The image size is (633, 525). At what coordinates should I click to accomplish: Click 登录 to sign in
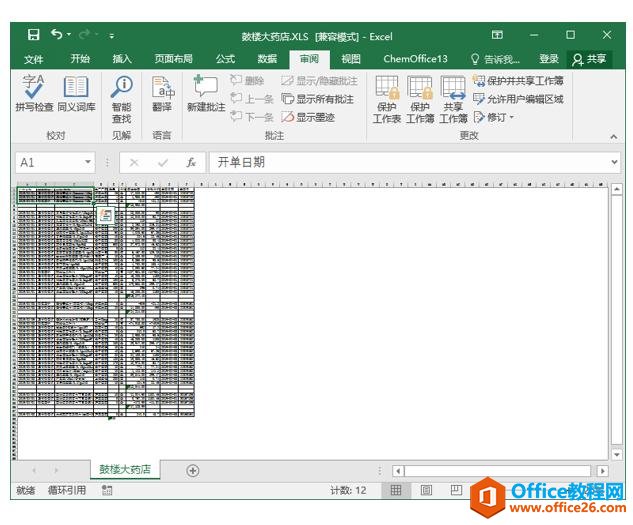549,59
